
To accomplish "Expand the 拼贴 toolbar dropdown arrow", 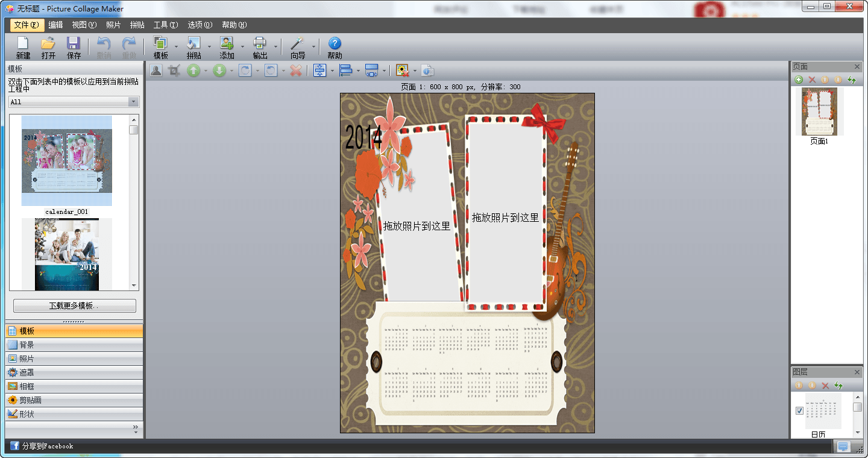I will click(209, 47).
